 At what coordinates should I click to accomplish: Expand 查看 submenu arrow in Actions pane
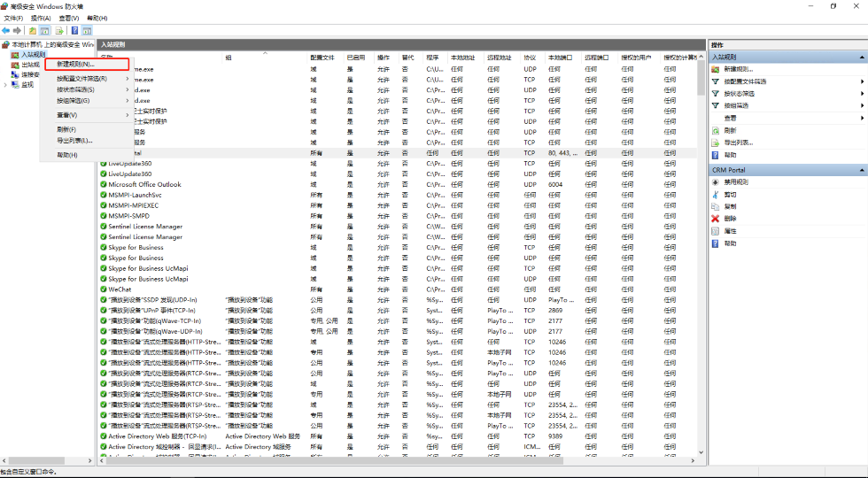(x=863, y=118)
